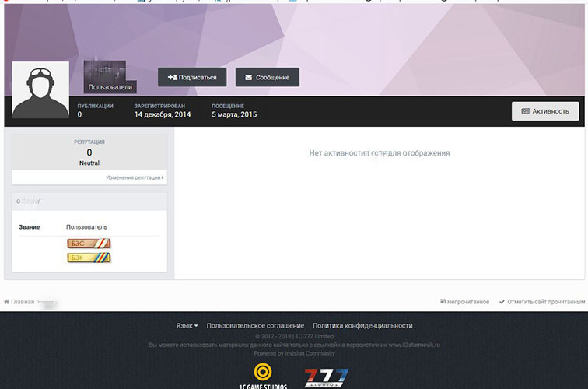Viewport: 588px width, 389px height.
Task: Open the Сообщение message button
Action: pos(268,77)
